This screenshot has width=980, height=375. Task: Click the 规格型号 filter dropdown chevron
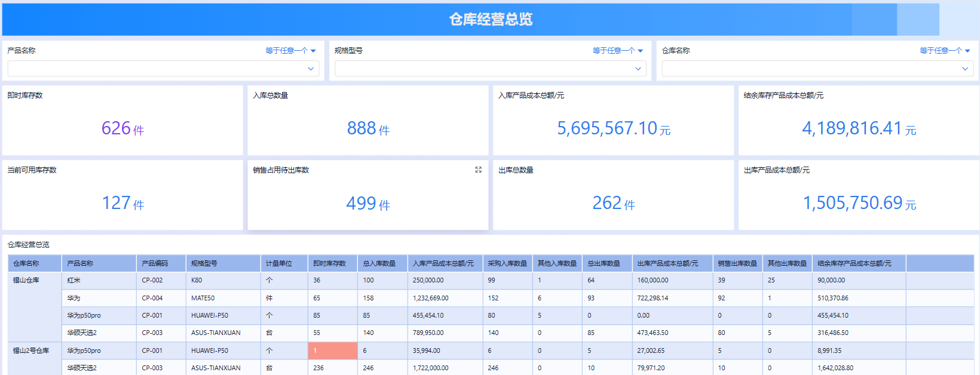(638, 69)
